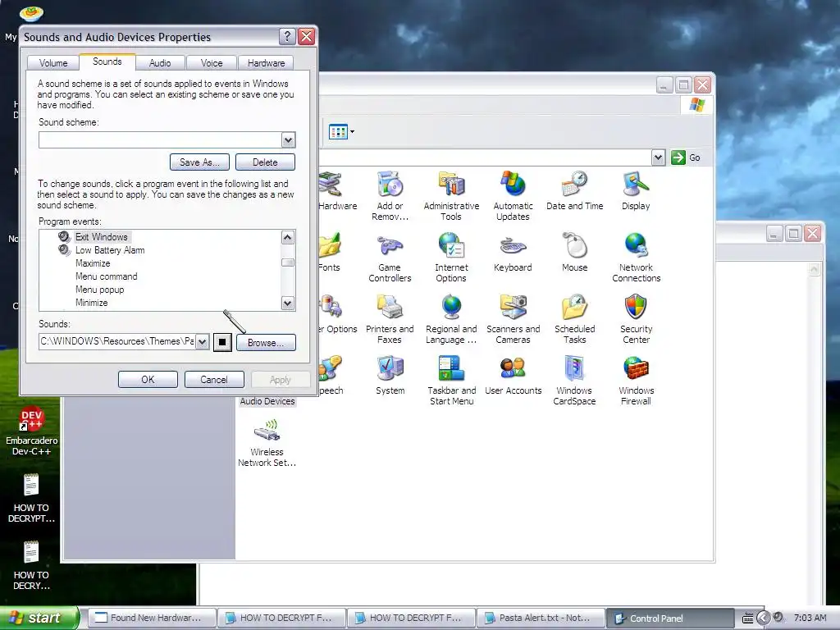Click the stop sound playback button
Image resolution: width=840 pixels, height=630 pixels.
click(x=222, y=342)
